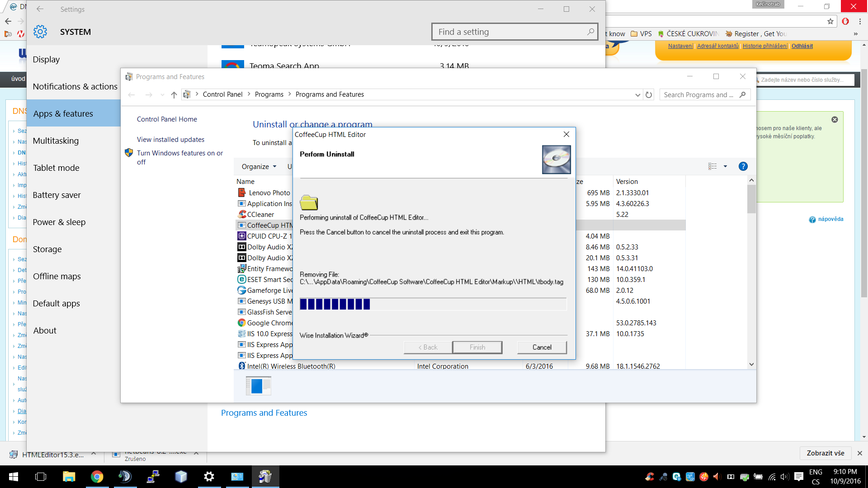Close the CoffeeCup HTML Editor dialog
Screen dimensions: 868x488
tap(566, 134)
